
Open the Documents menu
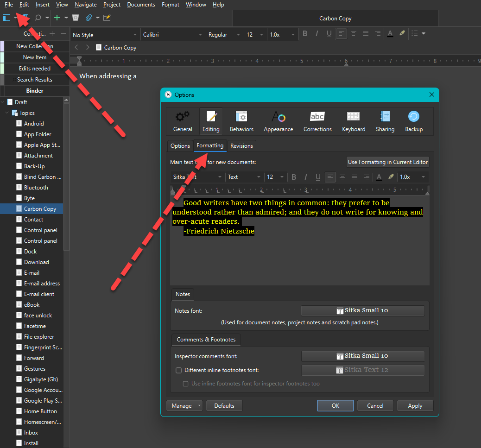(141, 5)
